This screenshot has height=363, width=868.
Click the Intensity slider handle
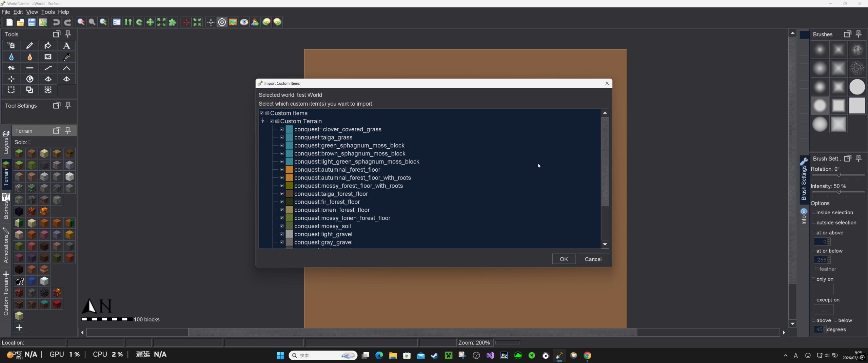point(839,192)
